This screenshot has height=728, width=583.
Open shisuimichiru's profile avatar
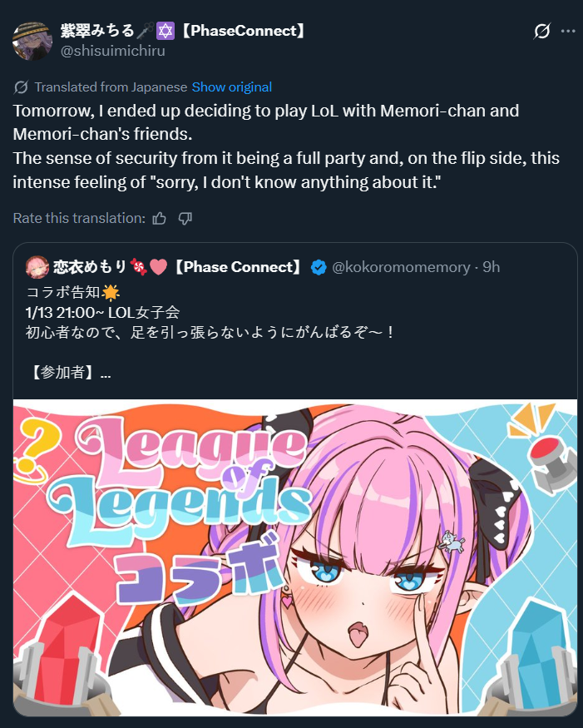(x=32, y=41)
